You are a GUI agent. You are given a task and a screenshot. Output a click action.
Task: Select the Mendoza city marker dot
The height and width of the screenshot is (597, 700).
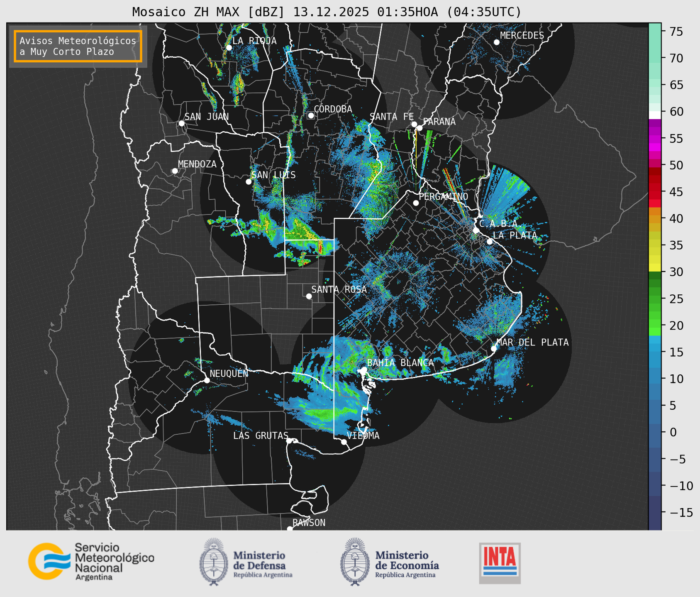click(175, 171)
